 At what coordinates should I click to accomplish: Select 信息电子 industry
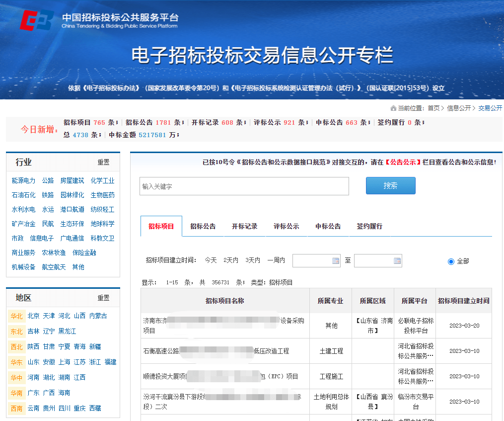(x=42, y=238)
